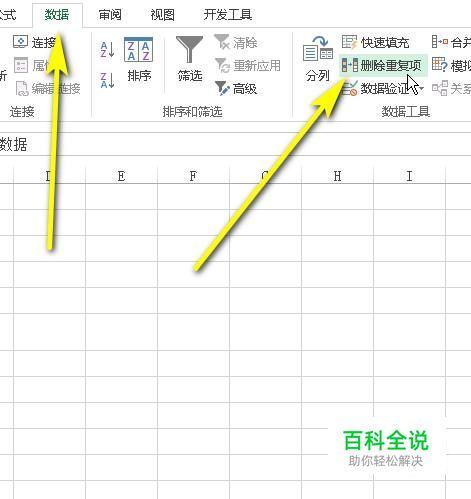Open the partially visible 公式 tab
Viewport: 471px width, 499px height.
coord(7,15)
